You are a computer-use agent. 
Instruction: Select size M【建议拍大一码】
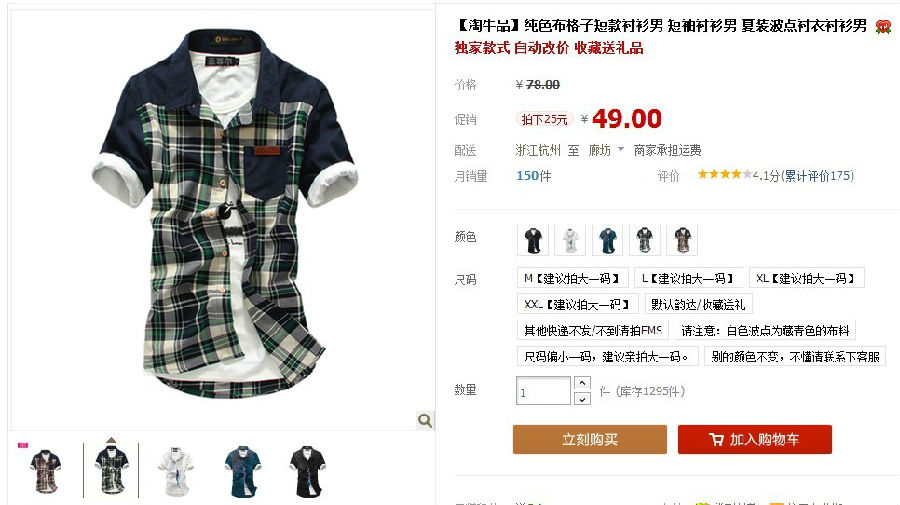[572, 278]
